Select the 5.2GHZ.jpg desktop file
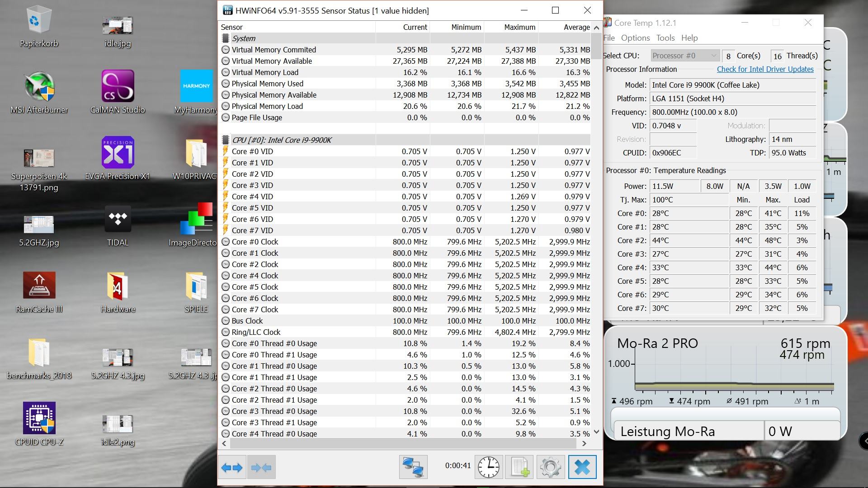Viewport: 868px width, 488px height. (39, 230)
